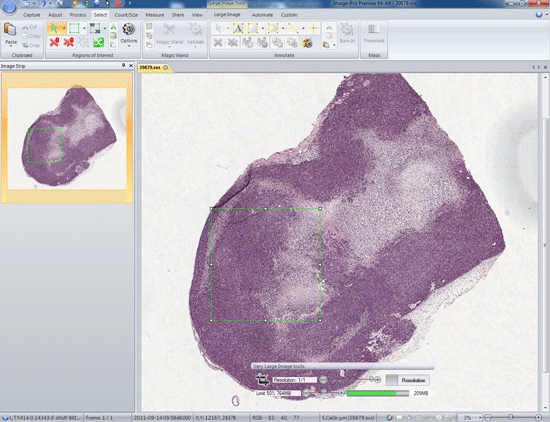The height and width of the screenshot is (422, 550).
Task: Open the zoom percentage 3% dropdown
Action: 480,418
